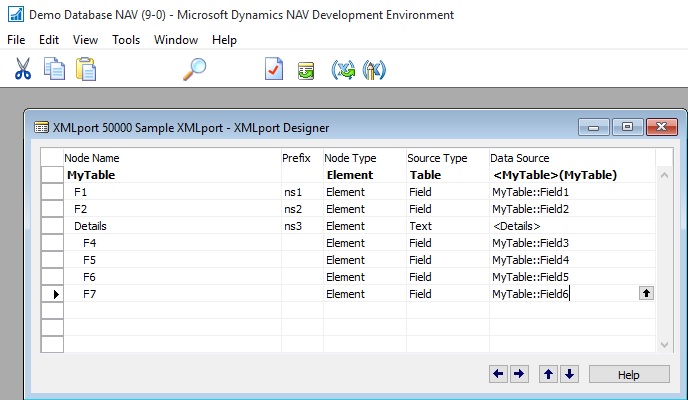Viewport: 688px width, 400px height.
Task: Select the F7 node name cell
Action: point(172,294)
